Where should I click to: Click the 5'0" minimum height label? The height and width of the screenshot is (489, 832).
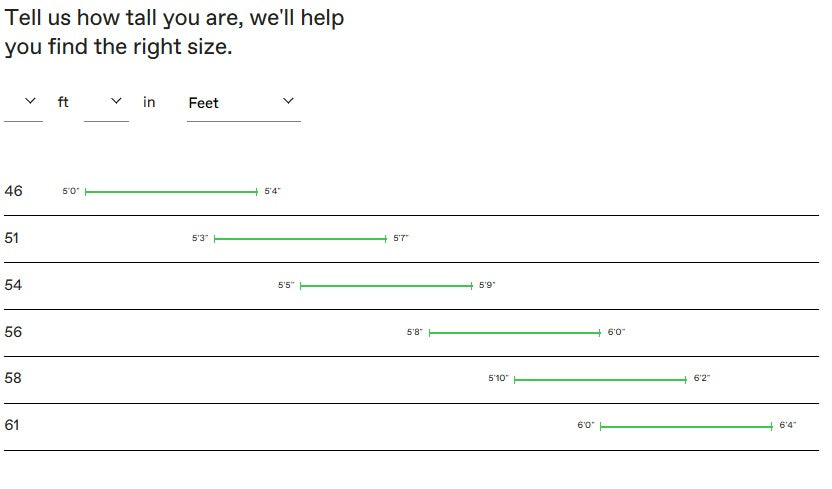71,191
